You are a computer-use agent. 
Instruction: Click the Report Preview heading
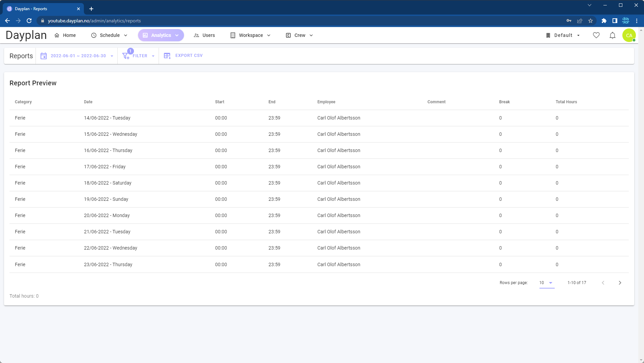coord(33,83)
